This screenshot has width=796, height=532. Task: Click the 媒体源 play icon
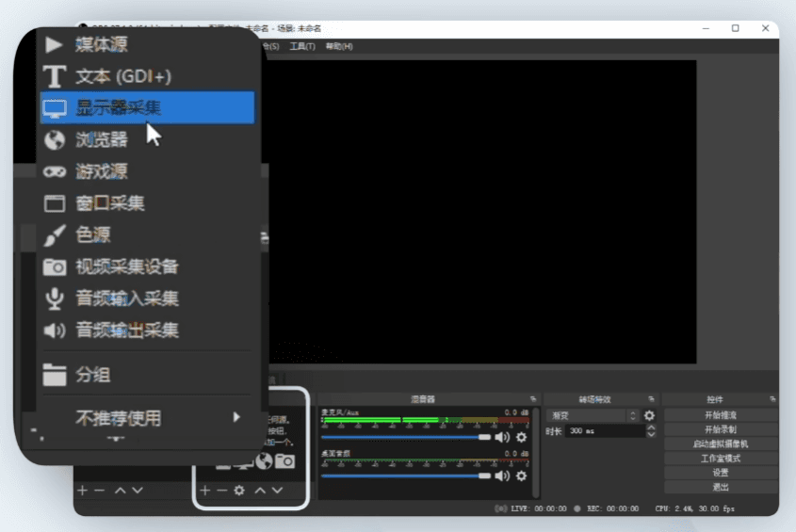(x=55, y=44)
